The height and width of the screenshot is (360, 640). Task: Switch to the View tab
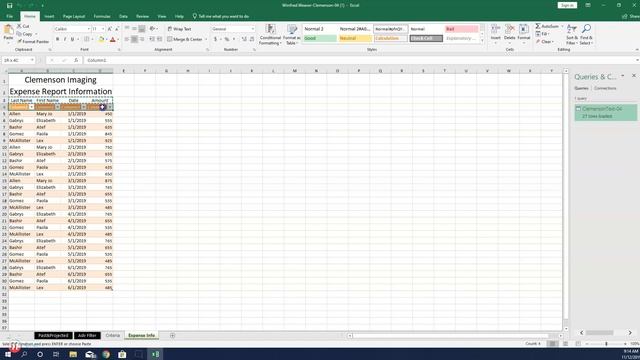point(162,16)
